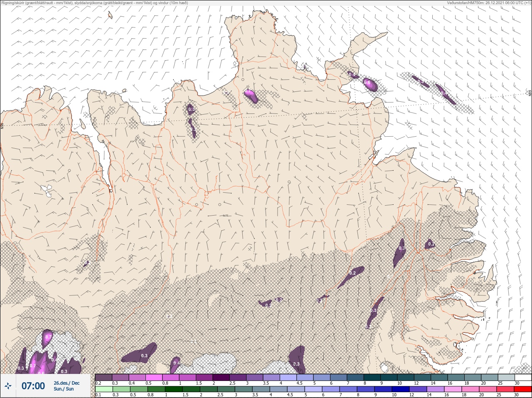
Task: Pick the darkest purple swatch in upper legend
Action: tap(221, 378)
